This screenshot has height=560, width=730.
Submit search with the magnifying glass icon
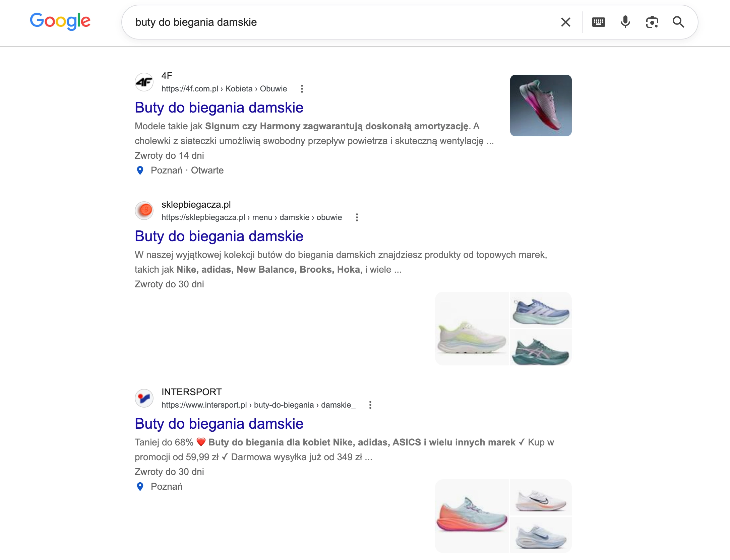tap(678, 22)
